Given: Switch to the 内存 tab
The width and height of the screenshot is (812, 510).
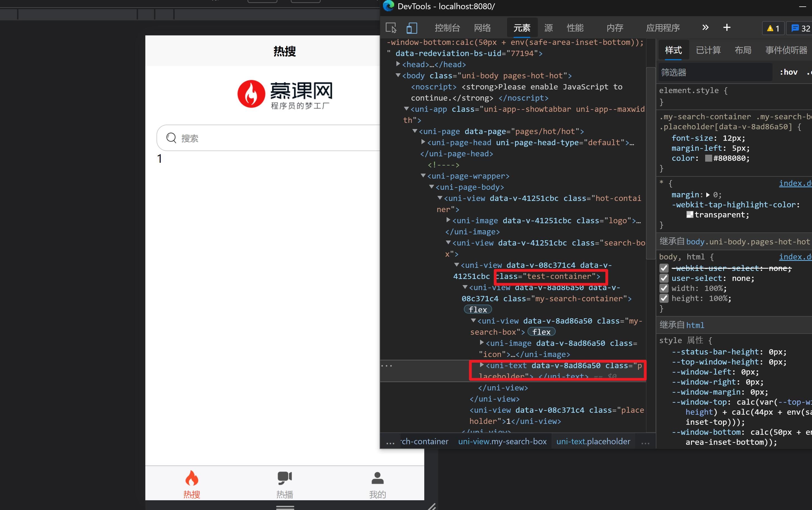Looking at the screenshot, I should coord(615,28).
